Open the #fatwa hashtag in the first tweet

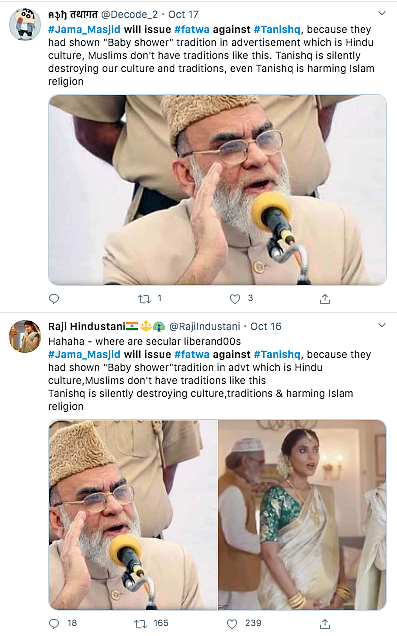click(x=192, y=29)
